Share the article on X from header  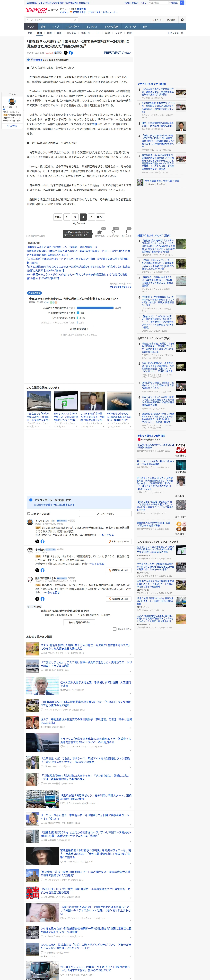(x=66, y=53)
